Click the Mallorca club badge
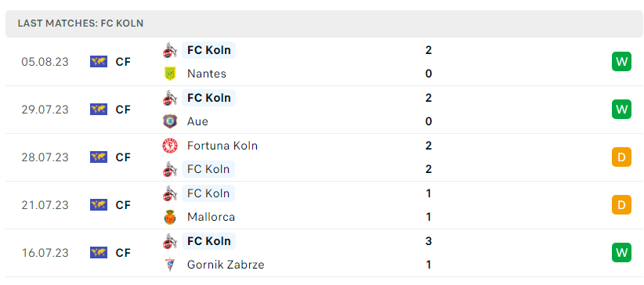This screenshot has width=644, height=285. pos(170,217)
